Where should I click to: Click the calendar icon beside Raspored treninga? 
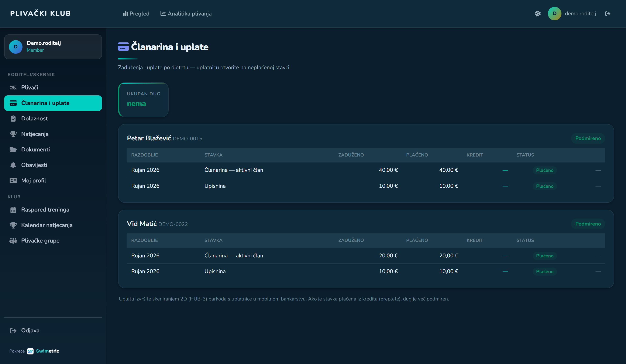click(x=13, y=210)
